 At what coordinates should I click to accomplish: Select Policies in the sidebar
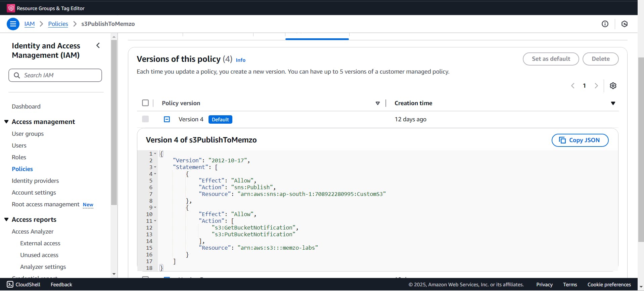(x=22, y=169)
